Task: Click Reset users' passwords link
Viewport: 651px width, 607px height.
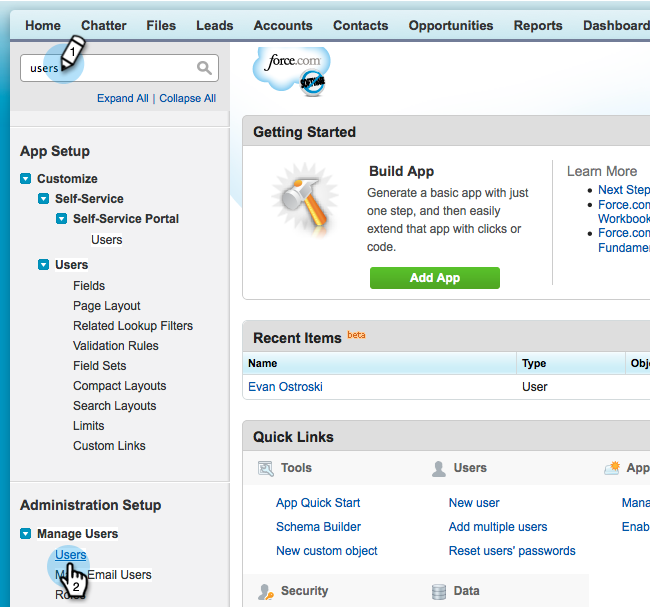Action: 512,551
